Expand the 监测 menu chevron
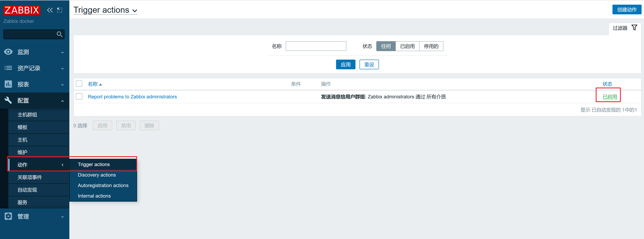The image size is (644, 239). 62,52
